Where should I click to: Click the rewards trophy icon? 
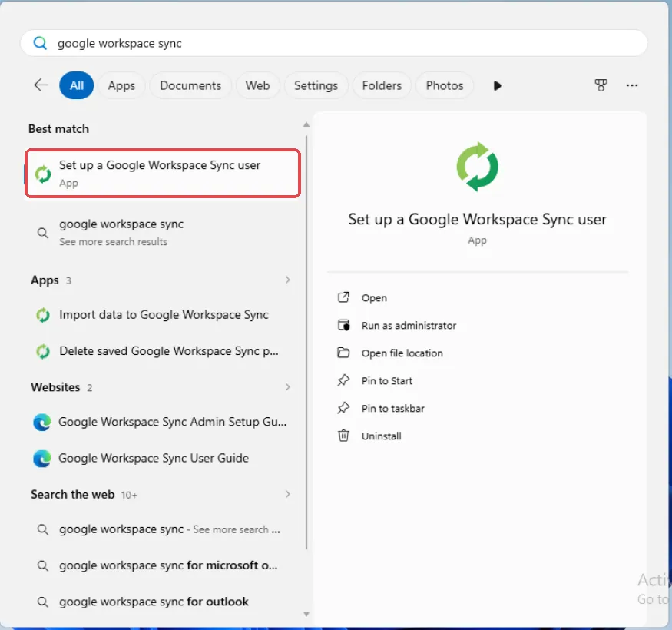click(x=601, y=85)
